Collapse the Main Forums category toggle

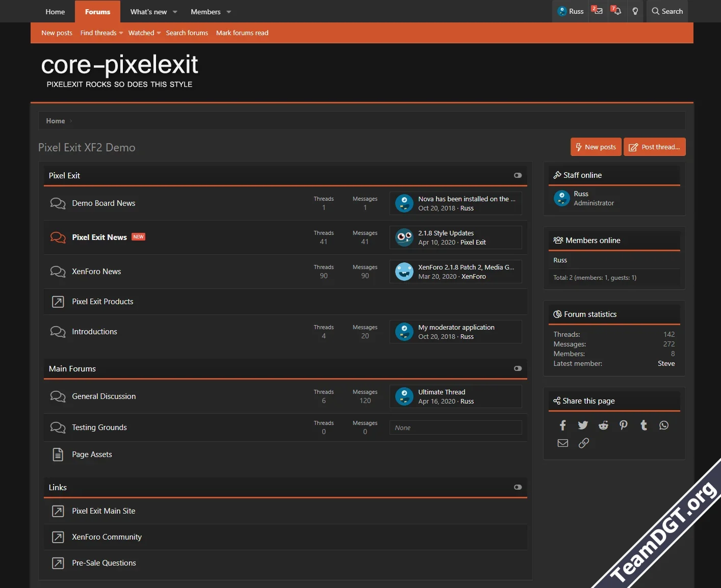click(518, 368)
